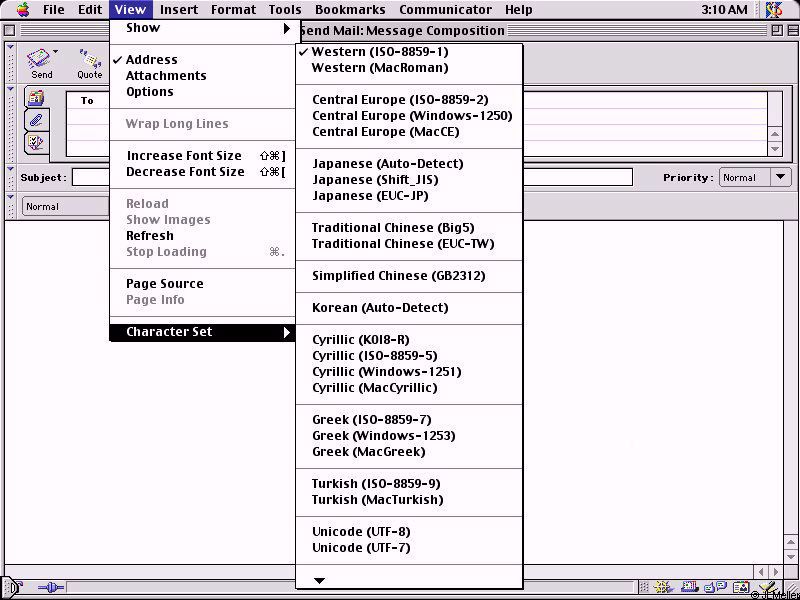
Task: Open the Communicator menu
Action: (445, 10)
